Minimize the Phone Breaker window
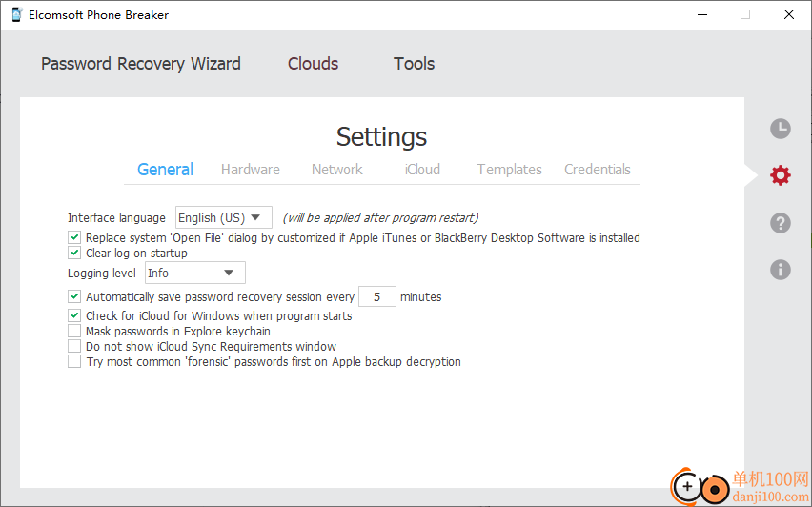The height and width of the screenshot is (507, 812). click(x=702, y=14)
